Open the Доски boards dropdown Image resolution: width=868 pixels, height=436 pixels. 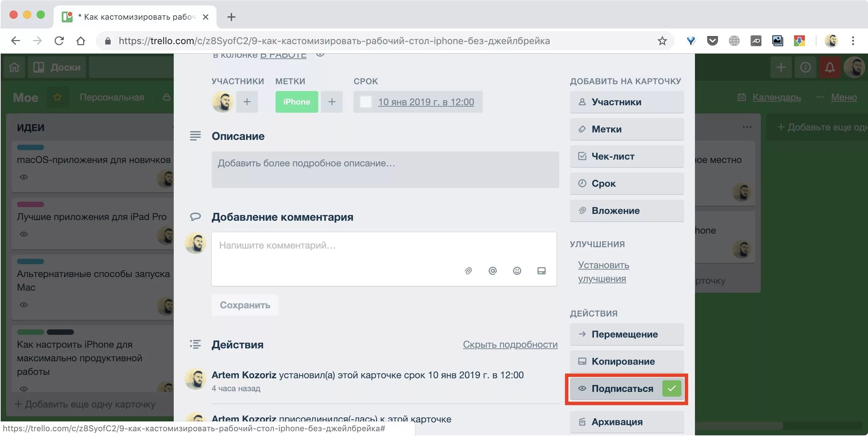click(57, 67)
